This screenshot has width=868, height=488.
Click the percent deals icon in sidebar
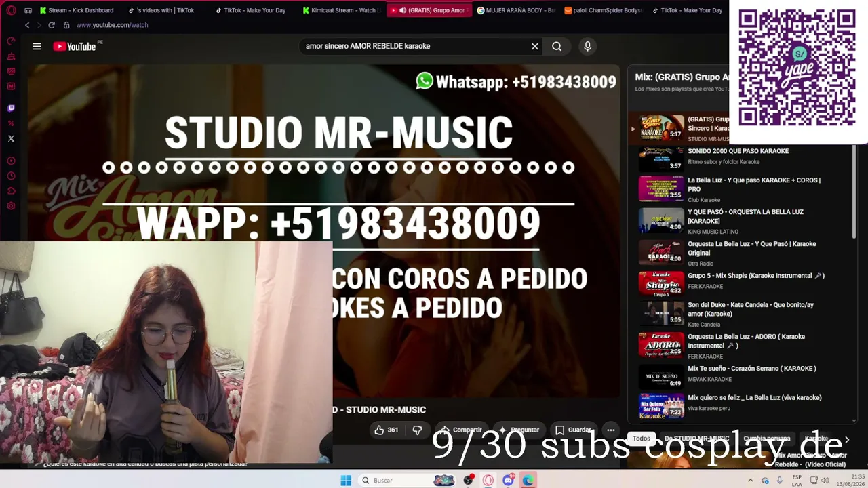[11, 123]
